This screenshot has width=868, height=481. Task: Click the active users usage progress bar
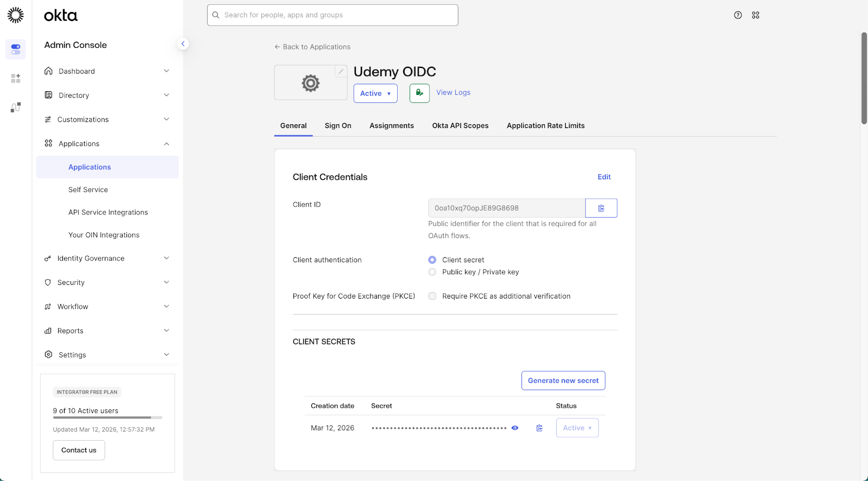point(107,417)
